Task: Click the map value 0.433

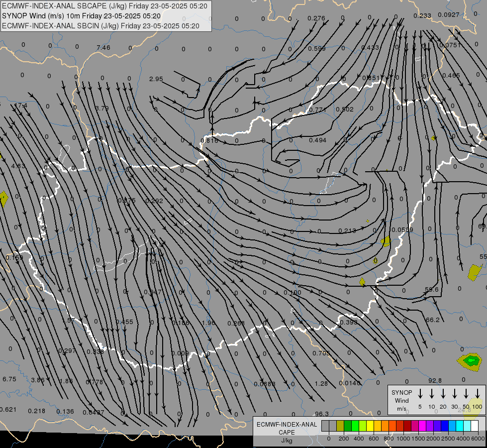Action: click(370, 48)
